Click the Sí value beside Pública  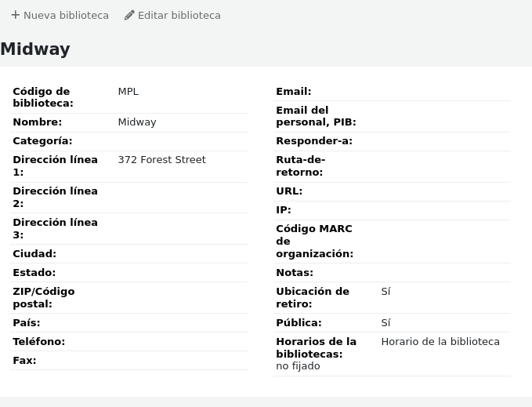coord(385,323)
